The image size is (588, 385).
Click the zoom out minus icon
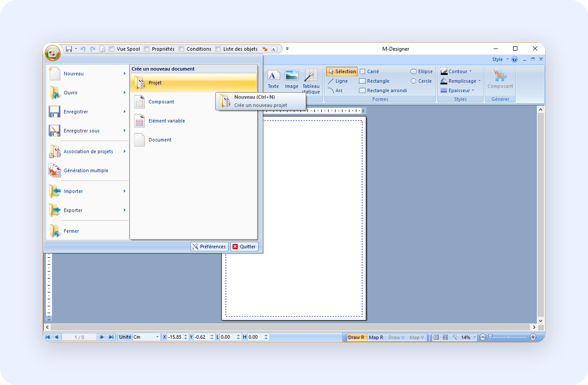(x=483, y=337)
